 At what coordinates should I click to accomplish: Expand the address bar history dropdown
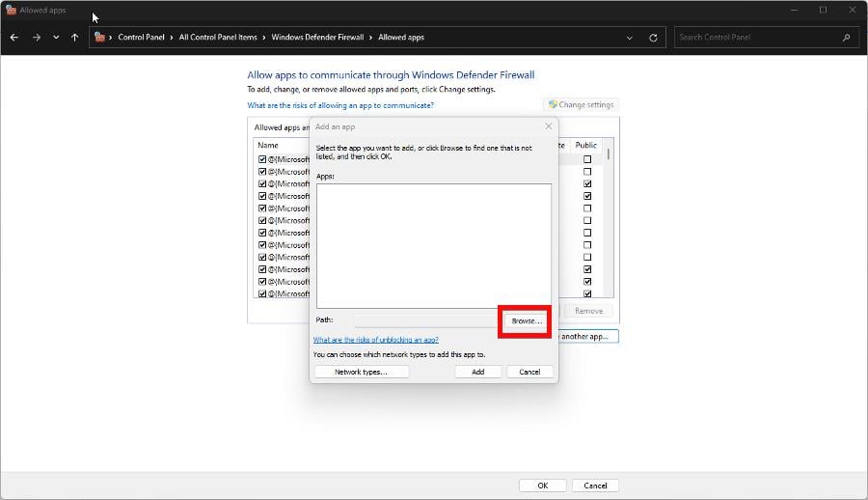click(630, 38)
